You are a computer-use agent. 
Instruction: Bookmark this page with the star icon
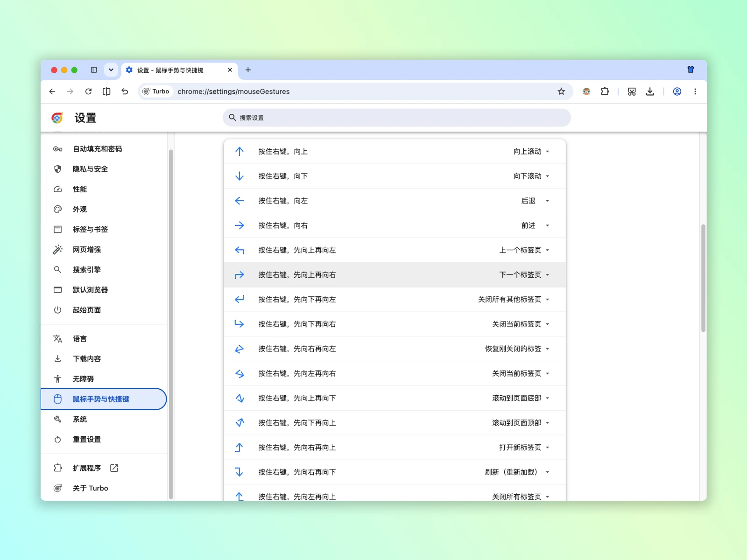pos(561,91)
